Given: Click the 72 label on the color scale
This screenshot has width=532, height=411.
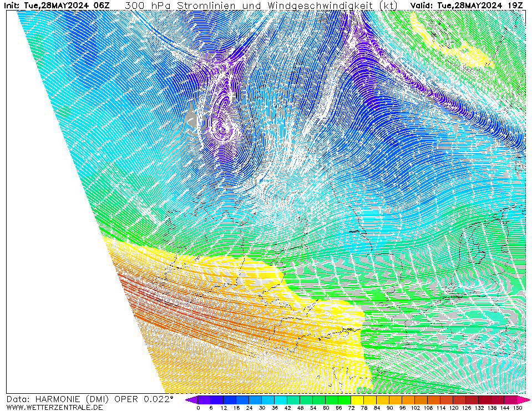Looking at the screenshot, I should coord(351,408).
